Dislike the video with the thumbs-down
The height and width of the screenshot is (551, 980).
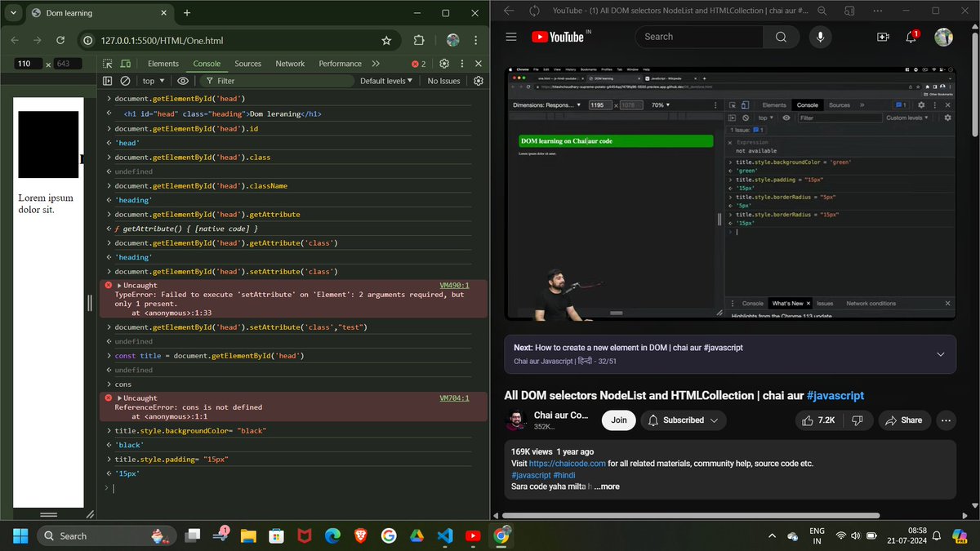click(857, 420)
